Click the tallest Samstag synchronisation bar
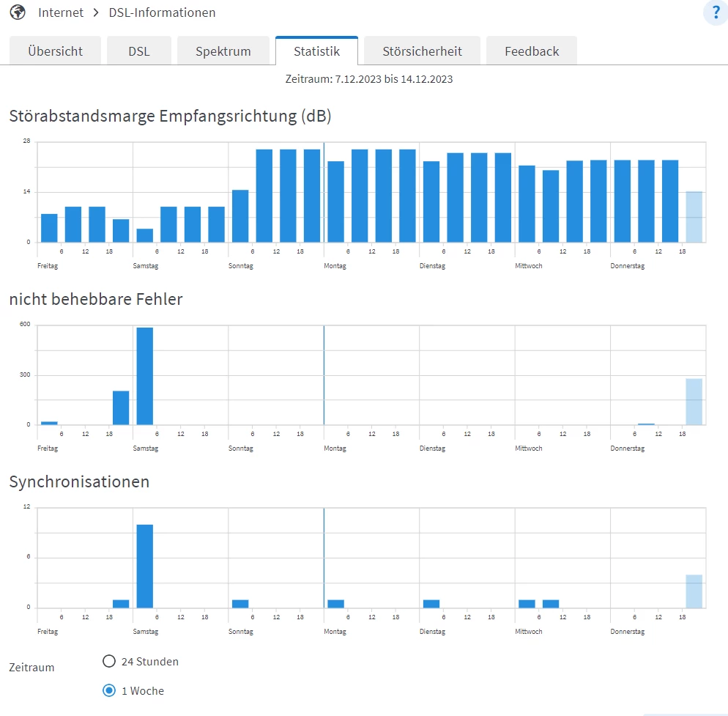This screenshot has width=728, height=716. coord(145,566)
